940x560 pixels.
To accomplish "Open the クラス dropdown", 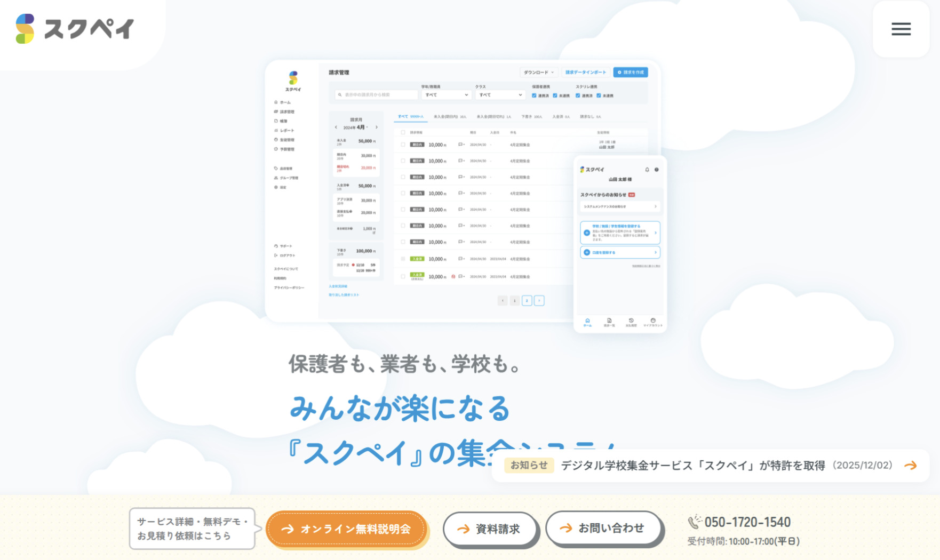I will point(500,95).
